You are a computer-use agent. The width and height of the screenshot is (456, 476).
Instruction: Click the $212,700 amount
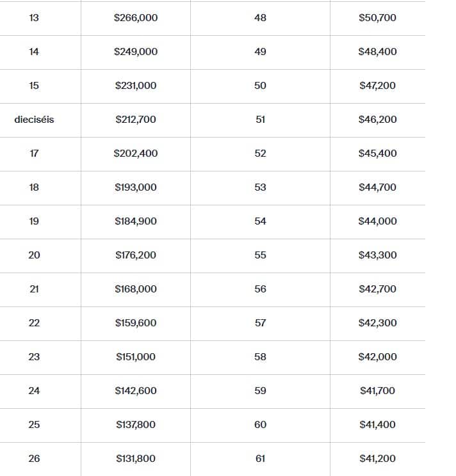point(136,120)
